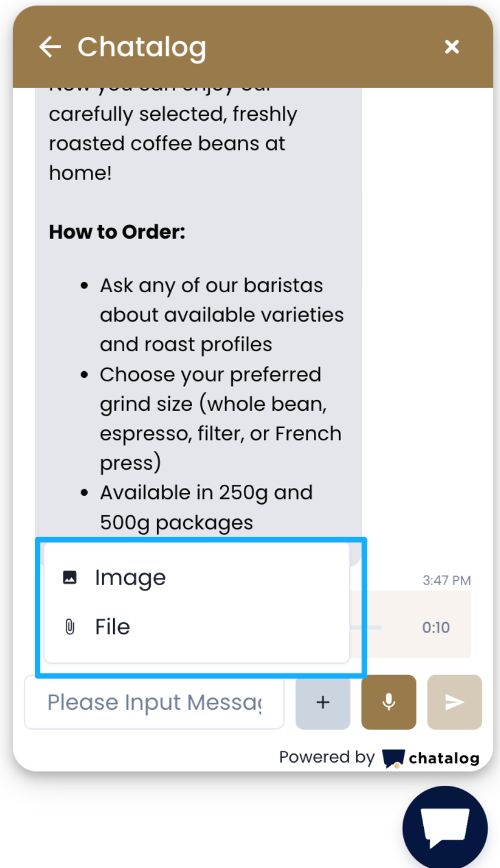This screenshot has height=868, width=500.
Task: Click the 3:47 PM message timestamp
Action: tap(446, 580)
